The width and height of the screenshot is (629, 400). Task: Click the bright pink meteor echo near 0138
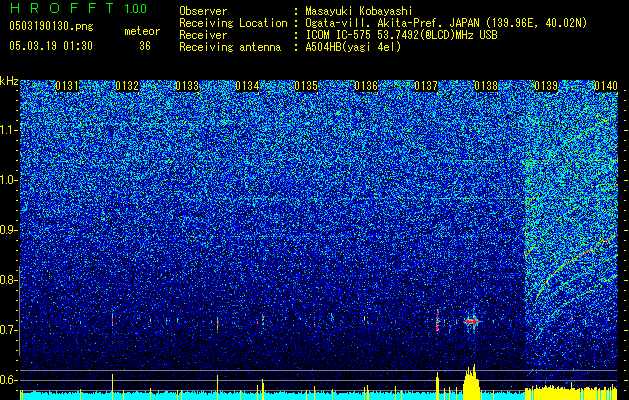472,321
